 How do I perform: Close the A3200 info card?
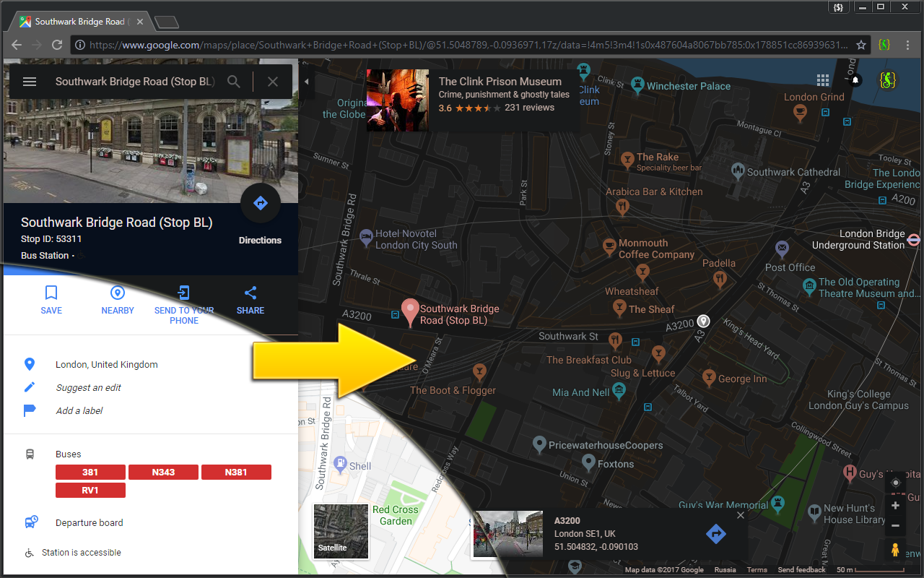[740, 515]
